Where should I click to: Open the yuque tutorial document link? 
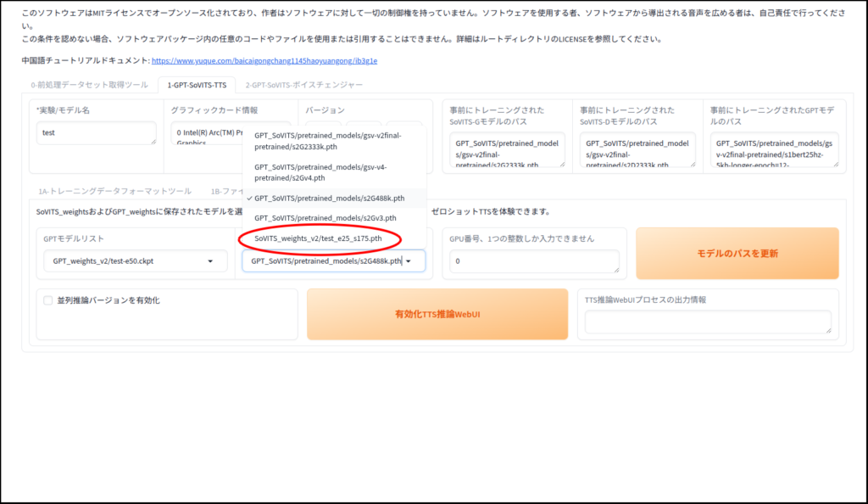point(264,61)
